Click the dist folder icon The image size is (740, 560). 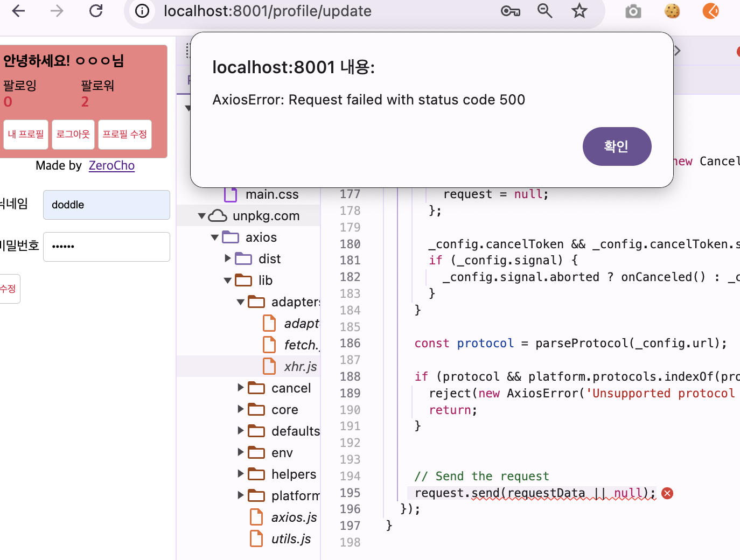pyautogui.click(x=243, y=259)
